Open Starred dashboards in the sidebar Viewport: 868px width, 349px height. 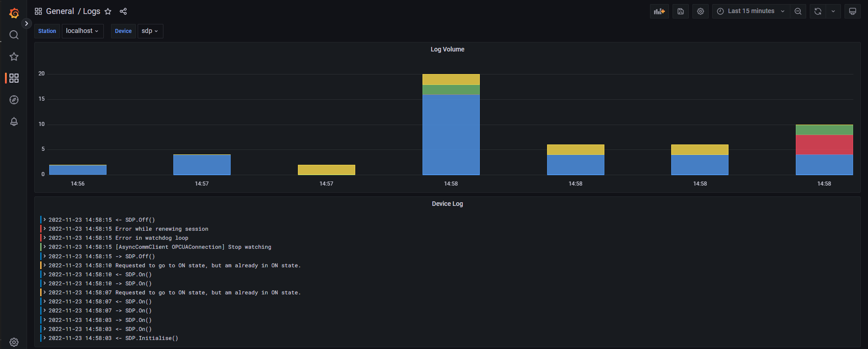coord(14,56)
